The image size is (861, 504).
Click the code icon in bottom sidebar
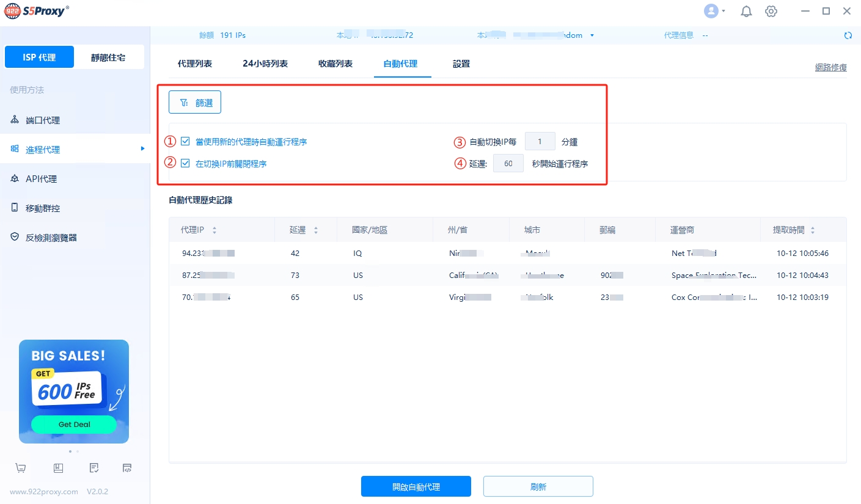click(127, 468)
